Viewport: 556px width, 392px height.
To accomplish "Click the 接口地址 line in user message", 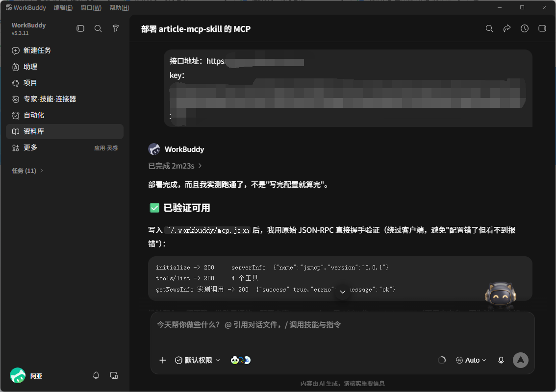I will coord(236,61).
